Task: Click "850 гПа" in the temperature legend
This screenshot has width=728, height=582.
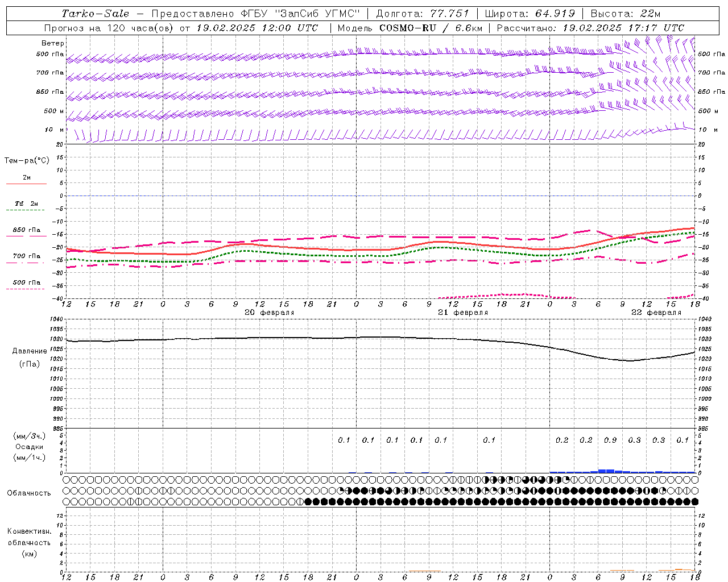Action: coord(27,230)
